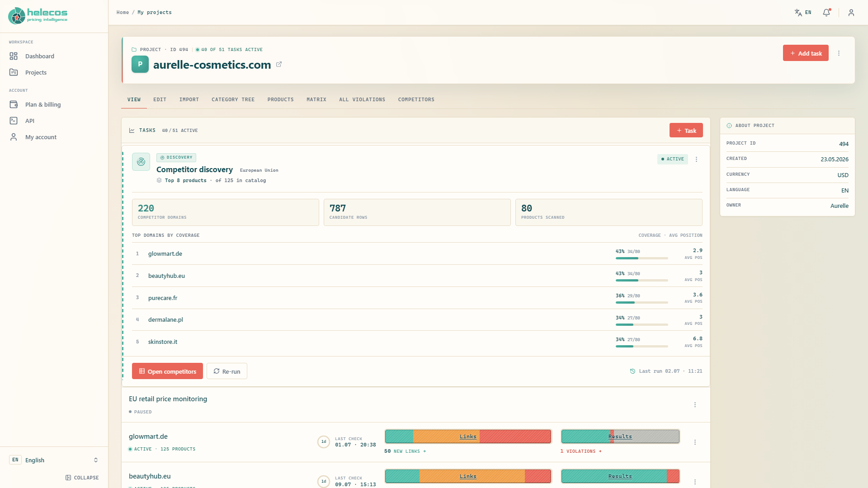The image size is (868, 488).
Task: Switch header language EN selector
Action: coord(803,13)
